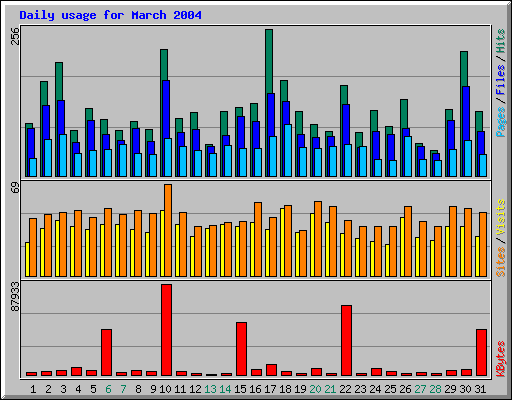
Task: Click day label "15" on the x-axis
Action: [x=240, y=389]
